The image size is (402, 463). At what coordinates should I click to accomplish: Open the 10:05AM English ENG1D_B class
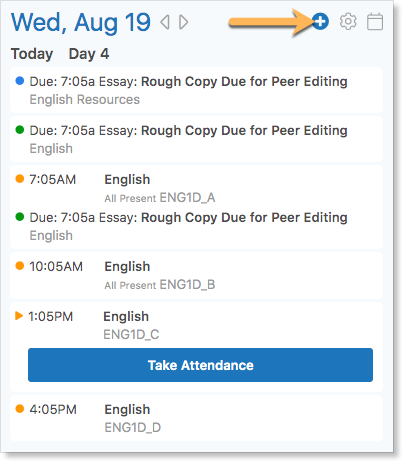[196, 275]
